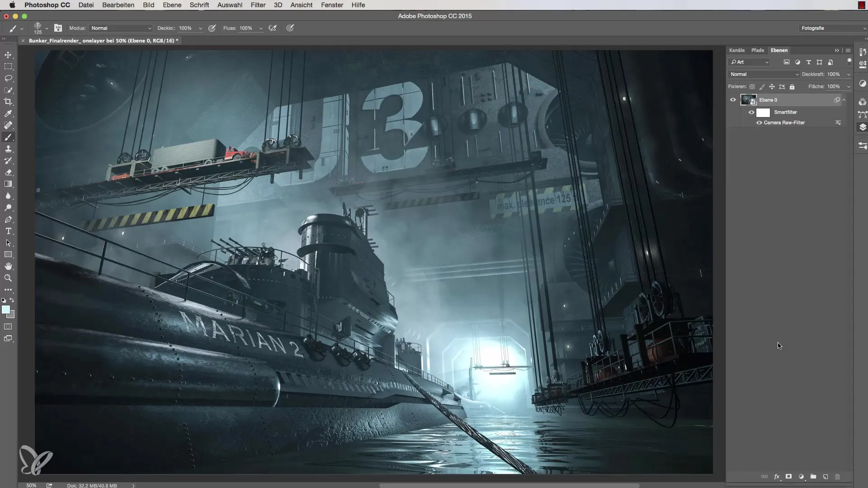Delete layer with trash icon
Viewport: 868px width, 488px height.
click(837, 477)
